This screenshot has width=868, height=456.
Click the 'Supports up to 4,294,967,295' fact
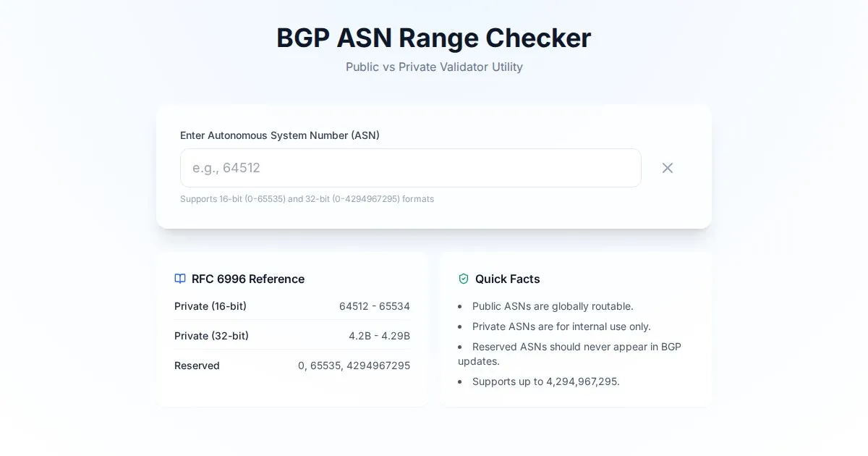coord(545,381)
